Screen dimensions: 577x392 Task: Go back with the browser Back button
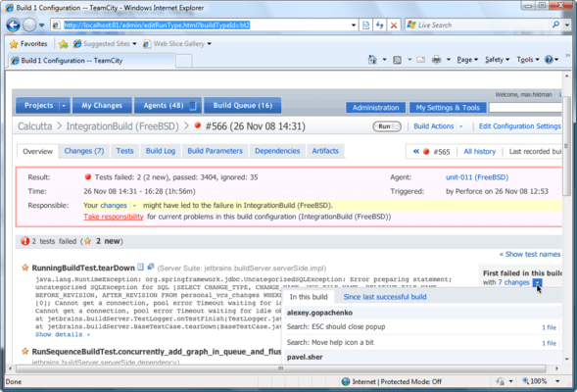tap(14, 25)
